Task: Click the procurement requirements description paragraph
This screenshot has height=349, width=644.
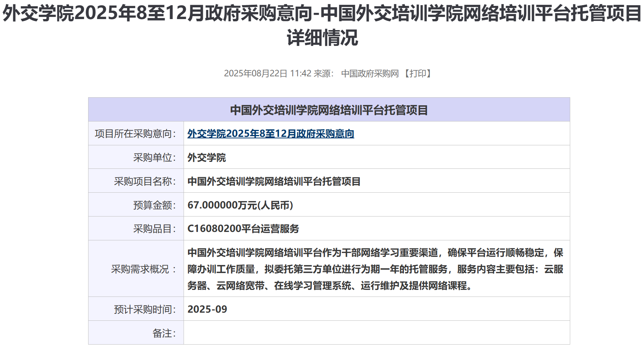Action: point(375,269)
